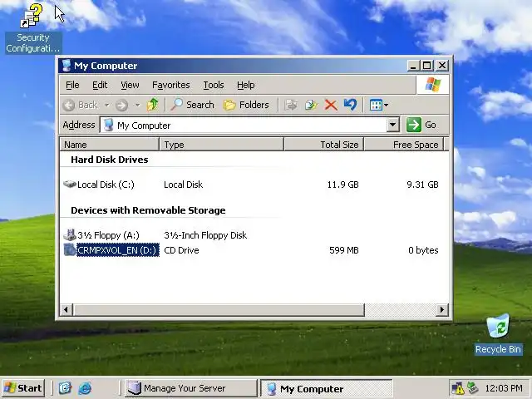Click the Show Desktop quick launch icon
The height and width of the screenshot is (399, 532).
tap(65, 388)
